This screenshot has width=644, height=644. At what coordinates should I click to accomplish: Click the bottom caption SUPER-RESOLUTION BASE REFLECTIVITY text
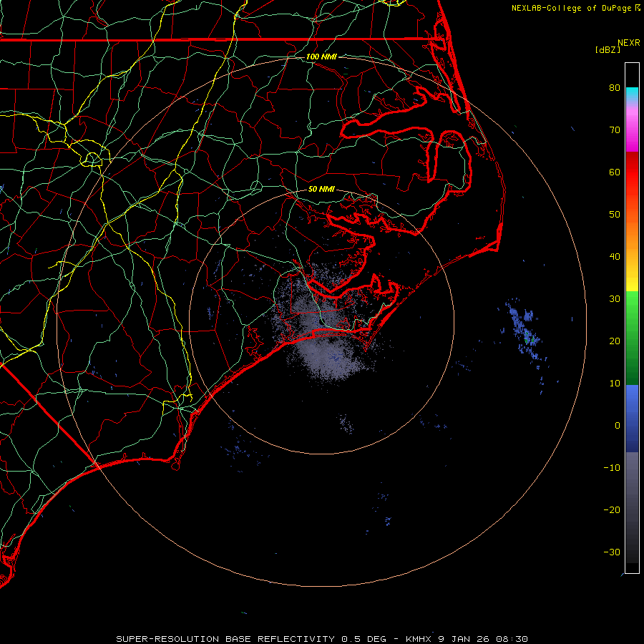coord(225,639)
